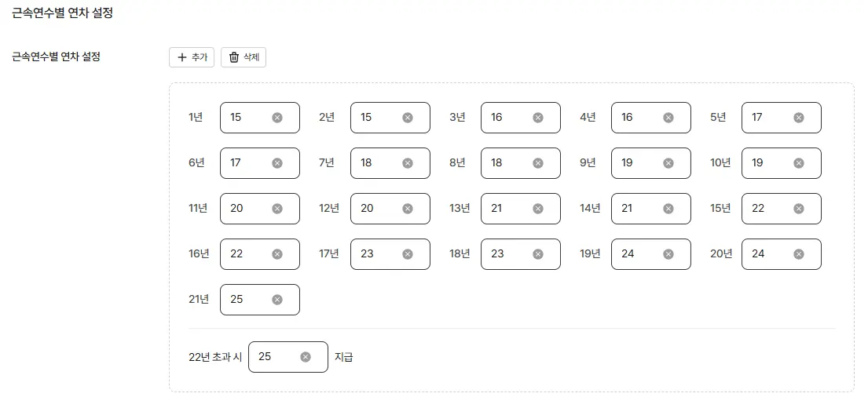
Task: Clear the 3년 field using X icon
Action: click(x=538, y=118)
